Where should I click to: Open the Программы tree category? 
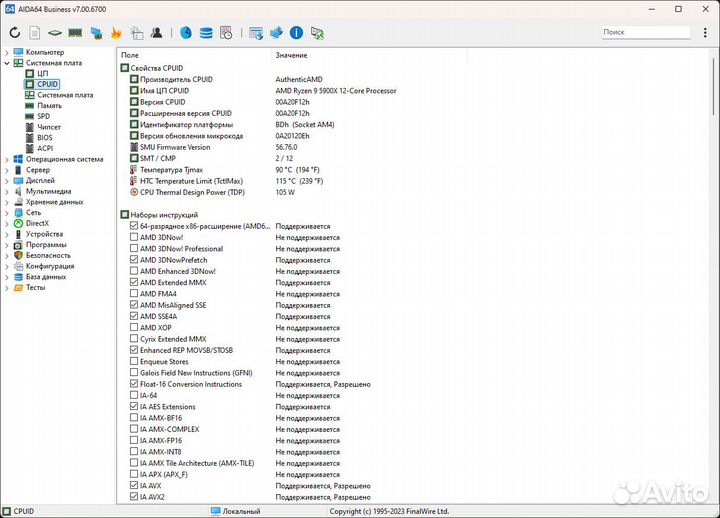[46, 245]
